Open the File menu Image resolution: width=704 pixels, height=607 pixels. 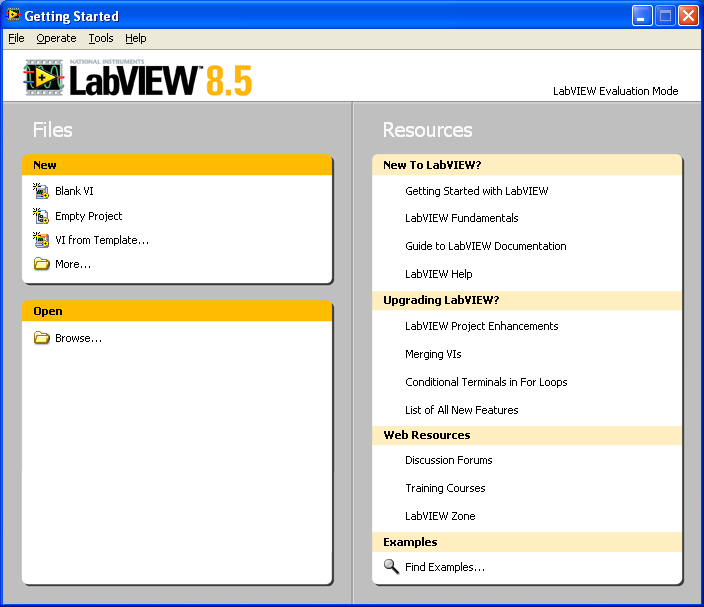click(x=16, y=38)
